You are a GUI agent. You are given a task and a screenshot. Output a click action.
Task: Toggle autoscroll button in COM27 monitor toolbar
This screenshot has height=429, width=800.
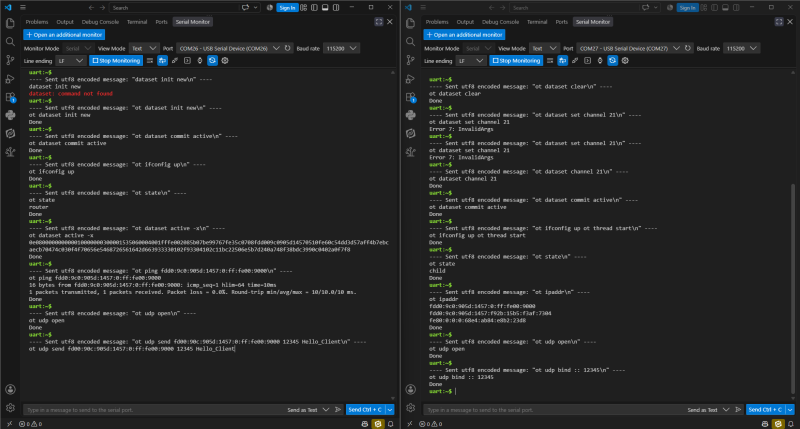pos(562,61)
